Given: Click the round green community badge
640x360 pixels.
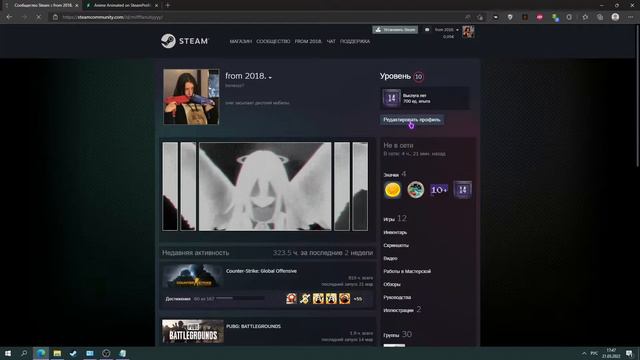Looking at the screenshot, I should [416, 190].
